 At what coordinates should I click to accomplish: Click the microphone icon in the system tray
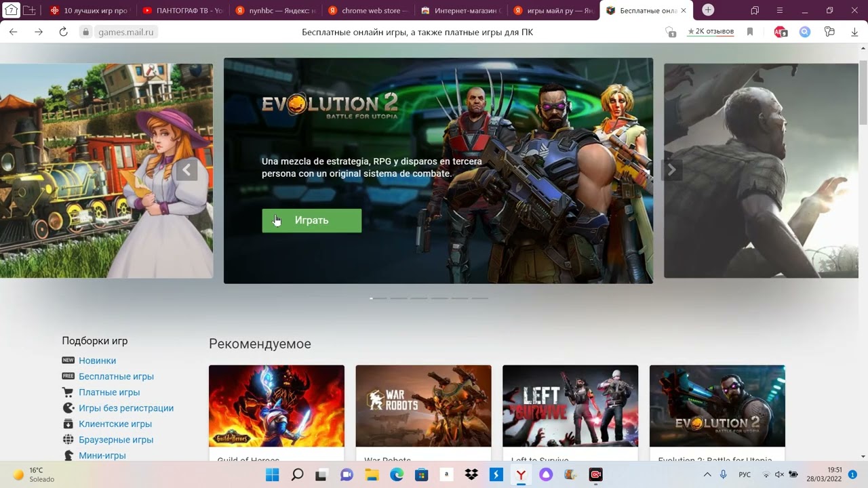point(724,474)
